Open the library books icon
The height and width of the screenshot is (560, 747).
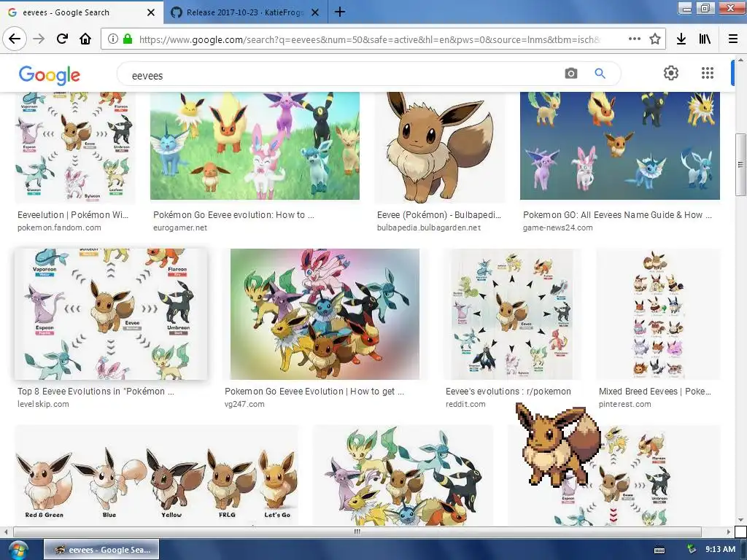705,39
